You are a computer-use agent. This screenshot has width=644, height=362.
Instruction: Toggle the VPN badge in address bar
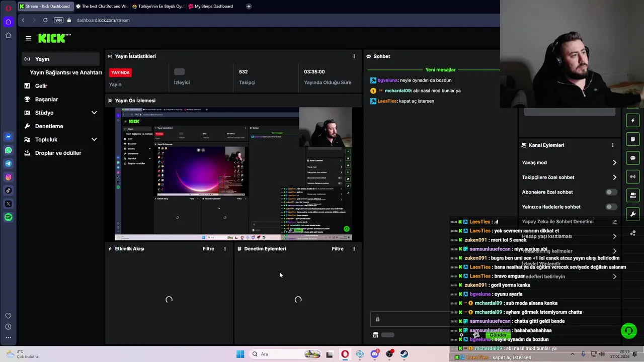coord(58,20)
